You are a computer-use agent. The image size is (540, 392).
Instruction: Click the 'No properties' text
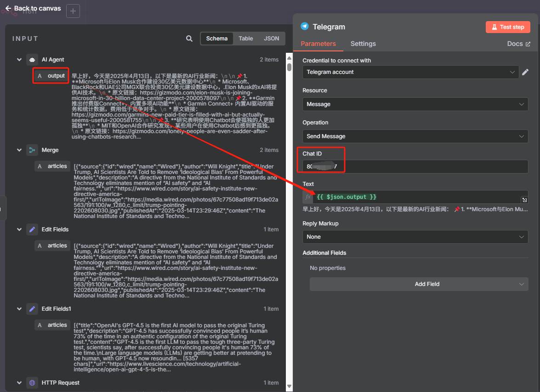pos(328,268)
